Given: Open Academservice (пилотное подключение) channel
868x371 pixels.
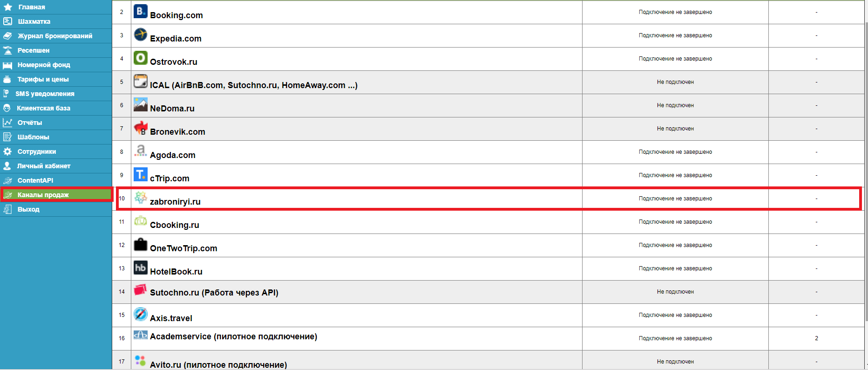Looking at the screenshot, I should pyautogui.click(x=234, y=337).
